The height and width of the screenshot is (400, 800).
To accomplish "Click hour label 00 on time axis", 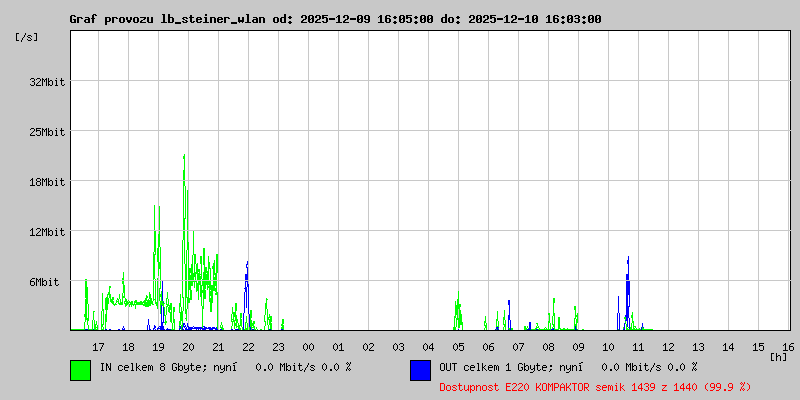I will pyautogui.click(x=308, y=347).
